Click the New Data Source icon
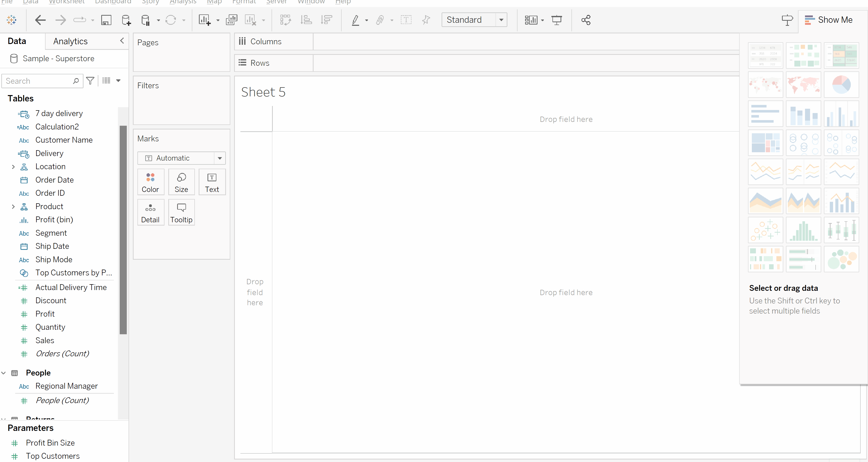The height and width of the screenshot is (462, 868). tap(126, 20)
